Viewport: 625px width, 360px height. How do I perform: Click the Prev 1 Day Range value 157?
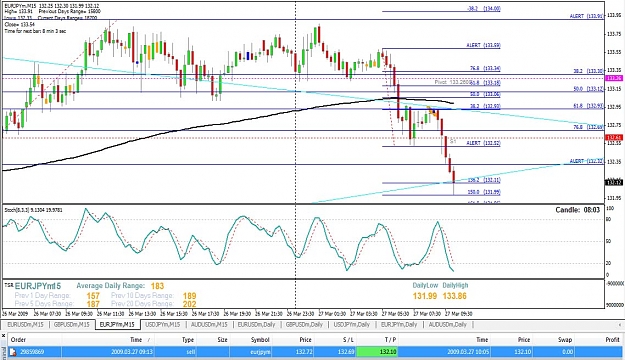pos(93,296)
